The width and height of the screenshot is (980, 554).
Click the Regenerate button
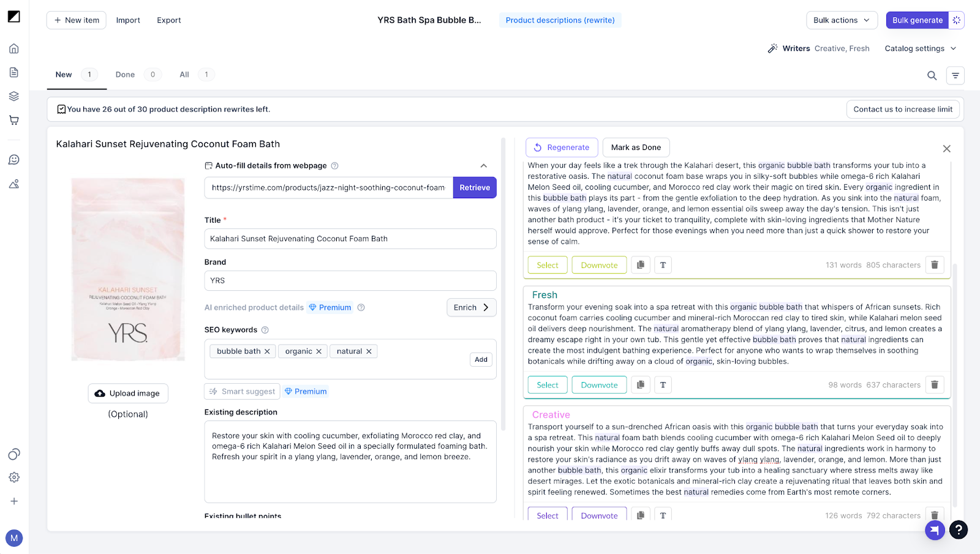click(x=561, y=148)
